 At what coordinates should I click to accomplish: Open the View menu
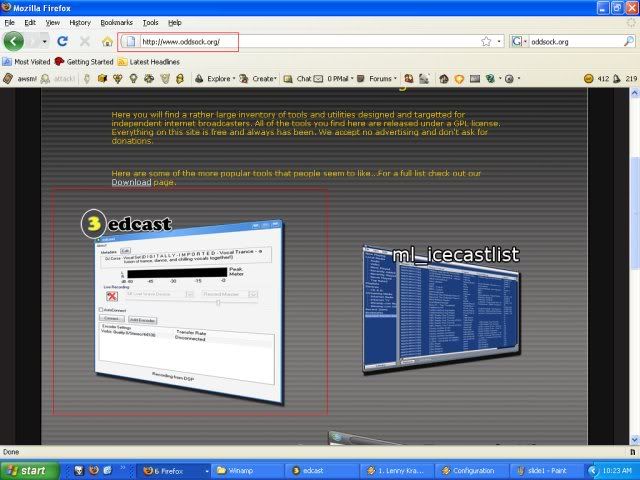pyautogui.click(x=52, y=22)
